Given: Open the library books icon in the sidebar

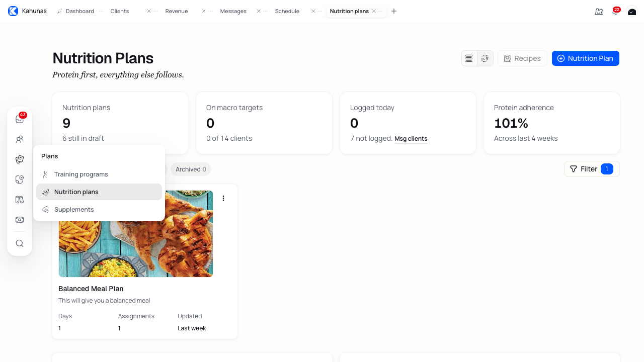Looking at the screenshot, I should point(20,200).
